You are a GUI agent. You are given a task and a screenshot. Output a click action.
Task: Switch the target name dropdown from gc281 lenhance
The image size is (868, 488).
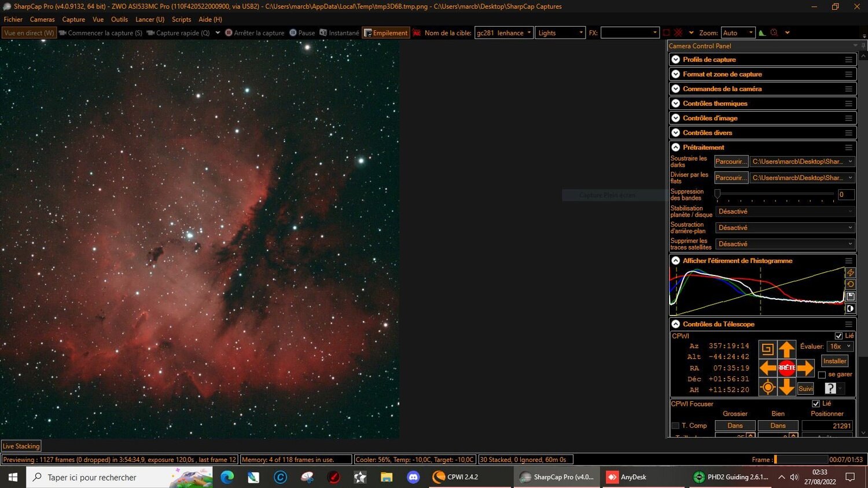[529, 33]
